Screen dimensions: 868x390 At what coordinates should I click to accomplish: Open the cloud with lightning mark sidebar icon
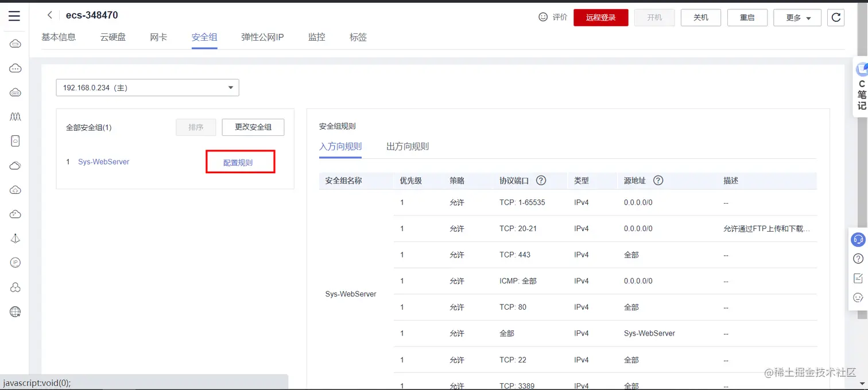[x=15, y=214]
